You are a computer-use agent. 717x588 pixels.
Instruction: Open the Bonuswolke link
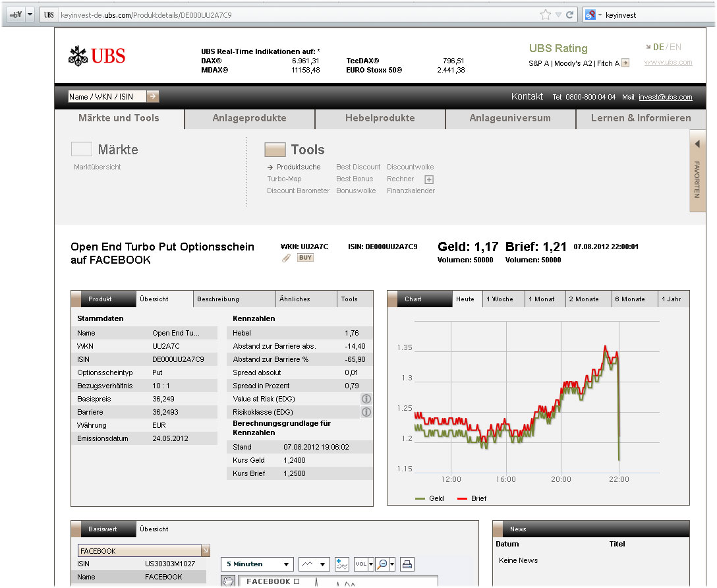[x=356, y=191]
